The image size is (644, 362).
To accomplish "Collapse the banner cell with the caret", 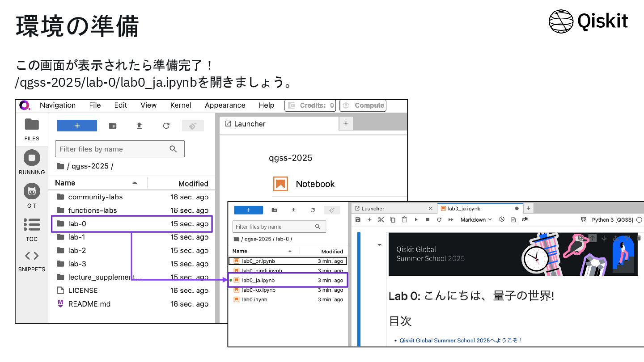I will [380, 245].
